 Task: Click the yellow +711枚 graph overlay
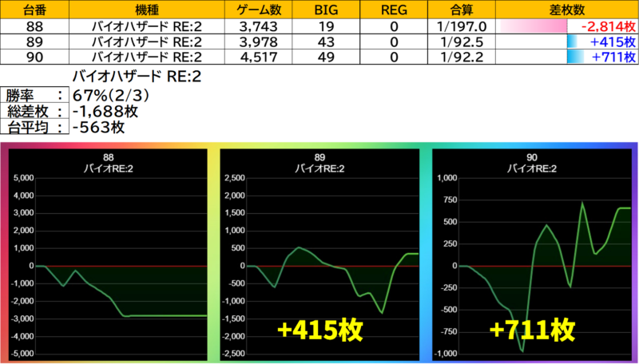coord(532,330)
